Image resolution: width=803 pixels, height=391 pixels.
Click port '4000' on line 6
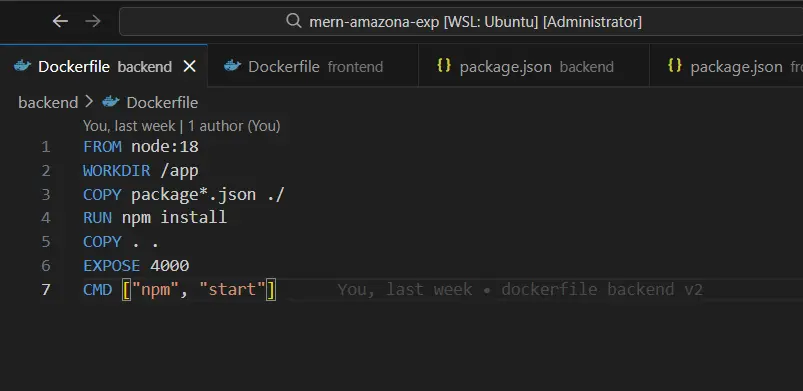tap(170, 265)
